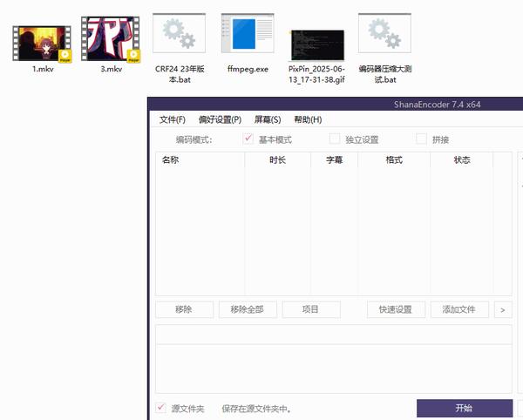
Task: Select the 1.mkv video file icon
Action: [x=42, y=44]
